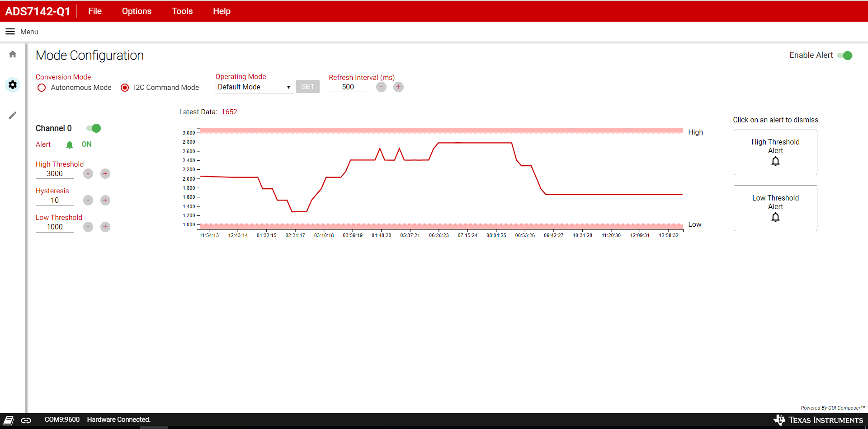Expand the Operating Mode dropdown
This screenshot has height=429, width=868.
pyautogui.click(x=255, y=87)
